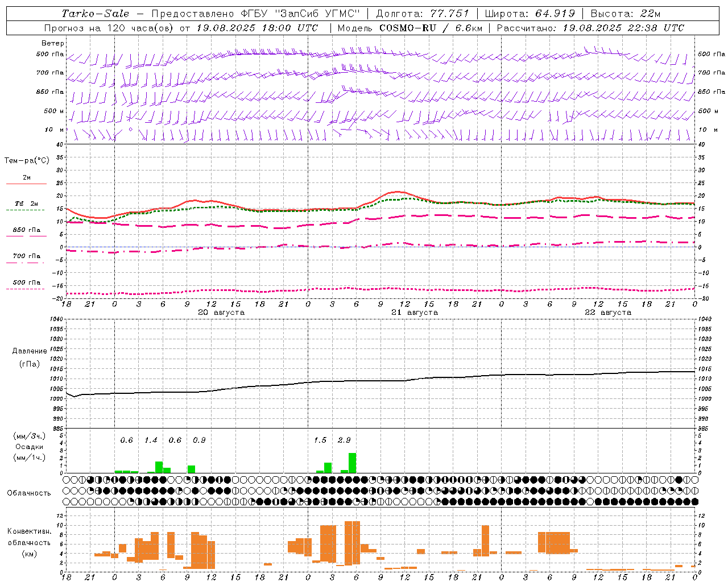
Task: Click the '(мм/3ч.)' precipitation unit label
Action: click(30, 436)
